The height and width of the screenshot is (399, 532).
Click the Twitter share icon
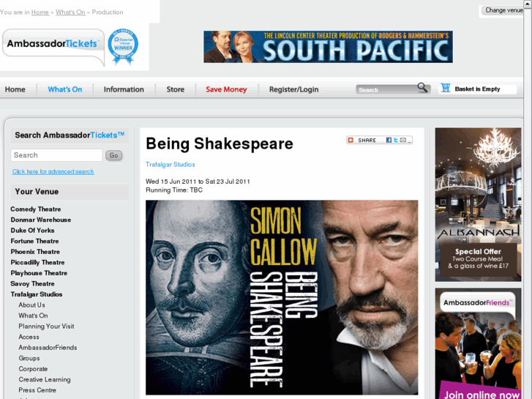[x=396, y=141]
